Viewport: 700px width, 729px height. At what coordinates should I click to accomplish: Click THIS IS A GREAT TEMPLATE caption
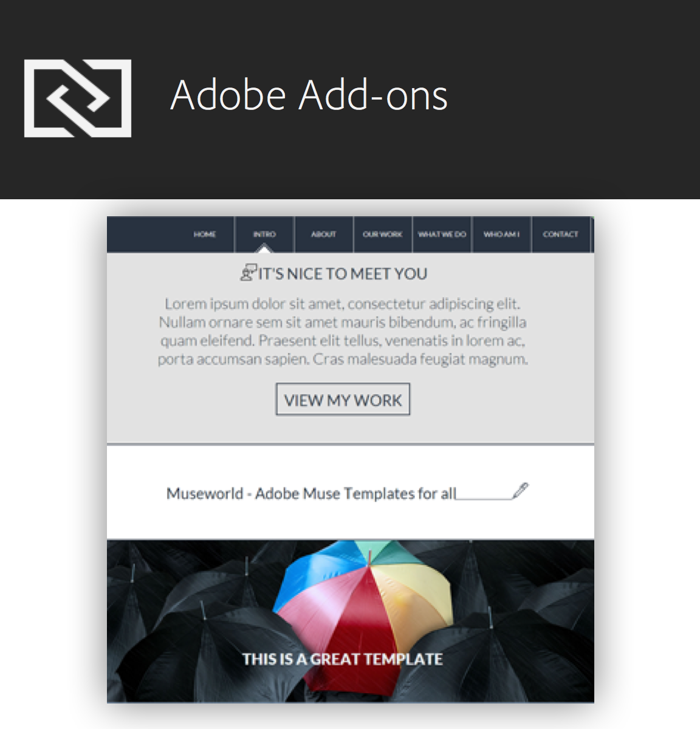pyautogui.click(x=342, y=659)
